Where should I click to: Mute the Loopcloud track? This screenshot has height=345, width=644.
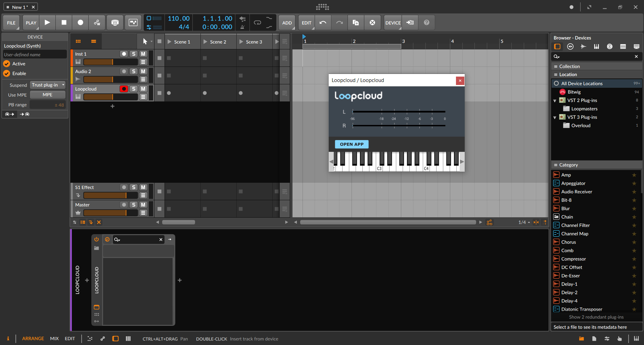[x=143, y=89]
